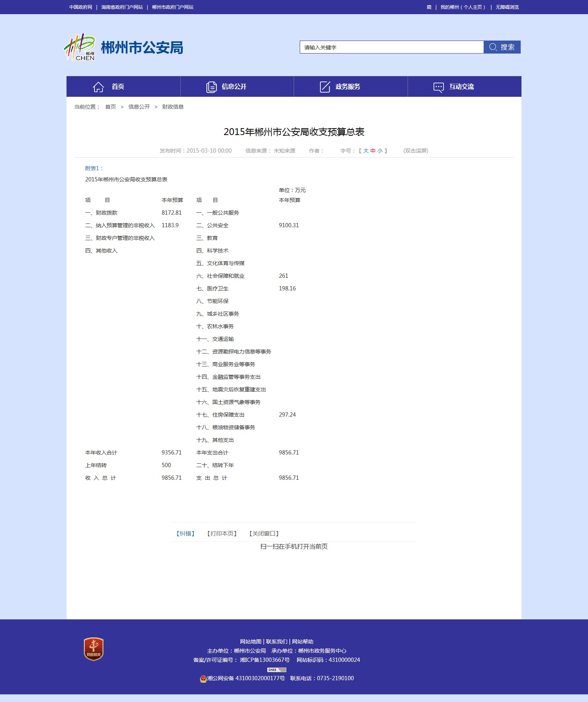Click 打印本页 to print page
Image resolution: width=588 pixels, height=702 pixels.
click(x=222, y=533)
